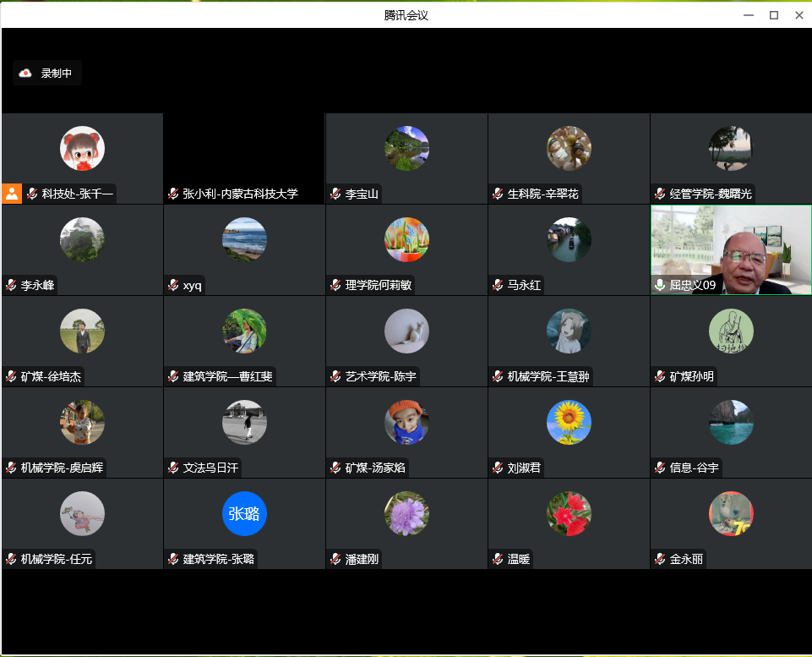Click the cloud recording icon next to 录制中
812x657 pixels.
click(25, 74)
